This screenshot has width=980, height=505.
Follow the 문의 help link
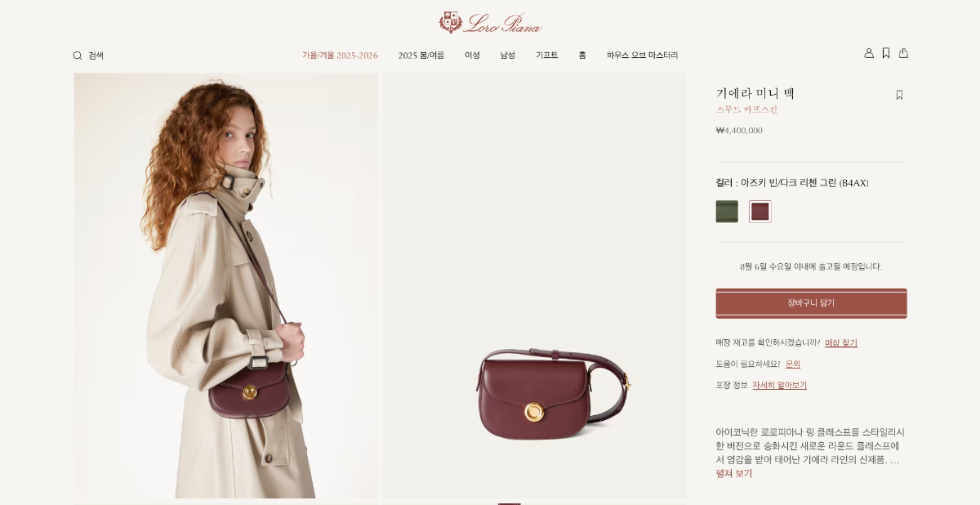793,364
